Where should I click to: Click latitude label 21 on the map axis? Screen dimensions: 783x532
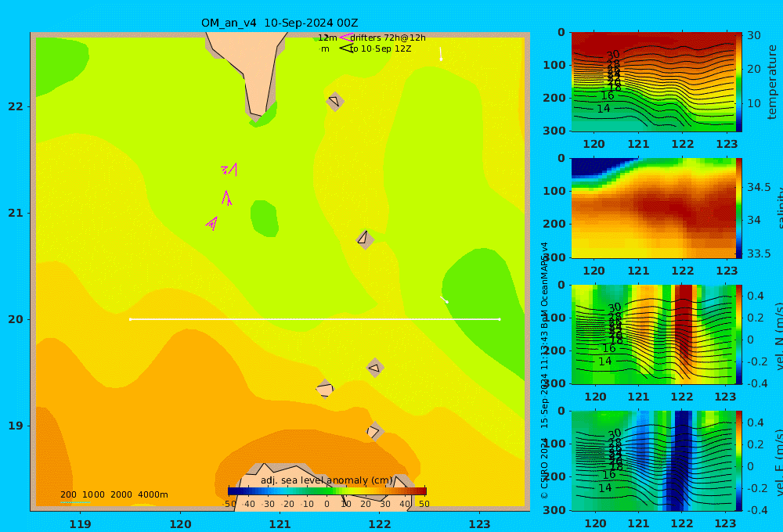pos(16,213)
